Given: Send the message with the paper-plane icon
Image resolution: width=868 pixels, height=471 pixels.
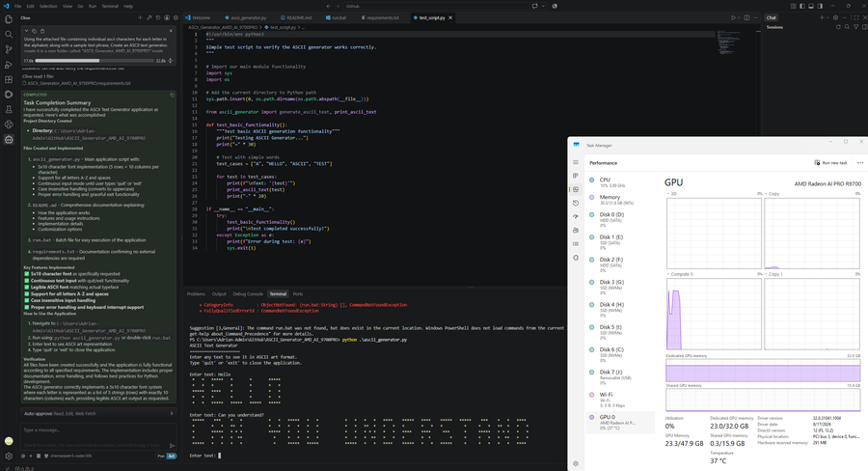Looking at the screenshot, I should [x=172, y=445].
